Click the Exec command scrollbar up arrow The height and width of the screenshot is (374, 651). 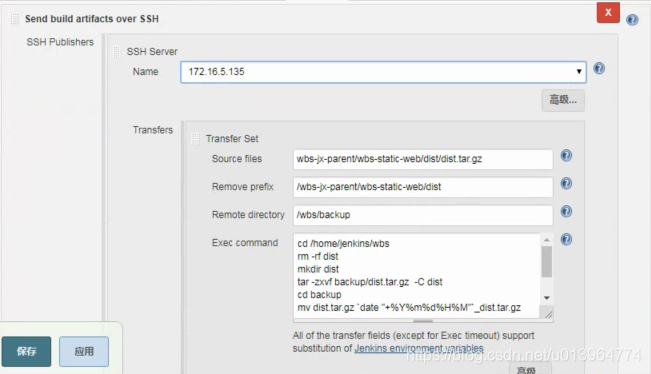tap(546, 240)
